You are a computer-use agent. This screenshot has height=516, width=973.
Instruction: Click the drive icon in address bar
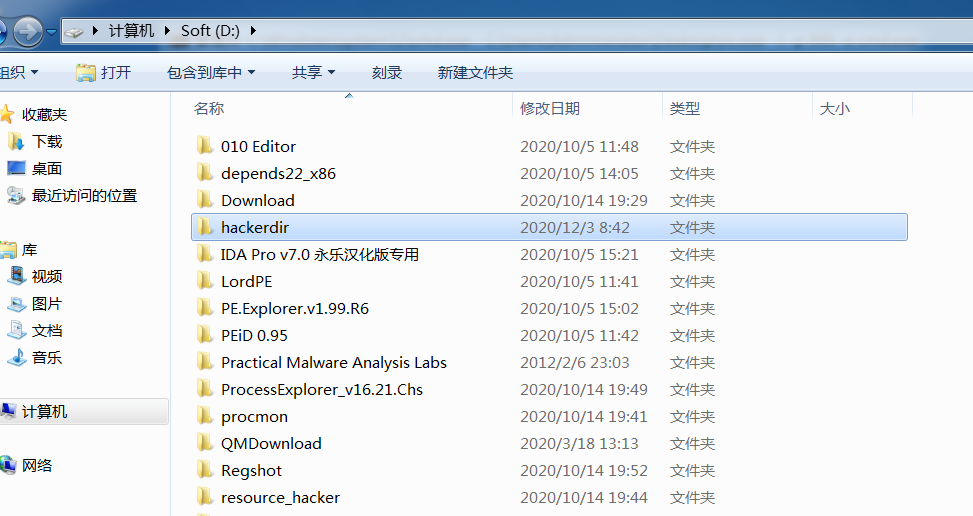pos(74,31)
